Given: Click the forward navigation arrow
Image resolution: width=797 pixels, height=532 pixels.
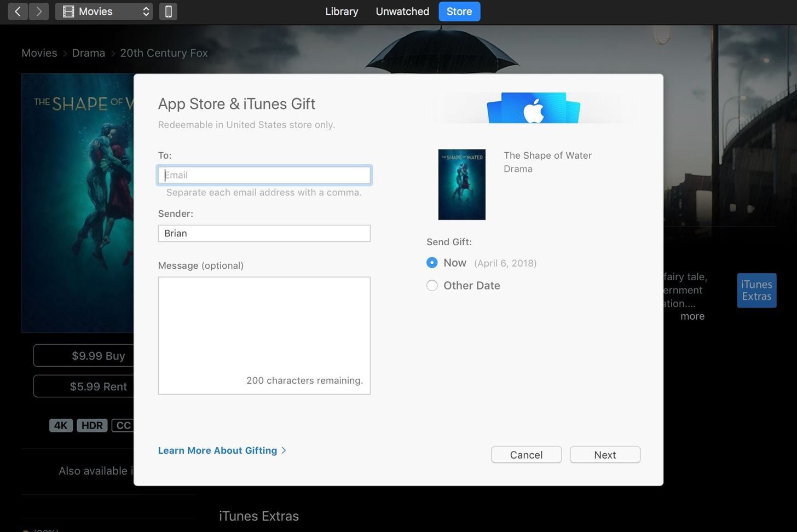Looking at the screenshot, I should click(x=38, y=11).
